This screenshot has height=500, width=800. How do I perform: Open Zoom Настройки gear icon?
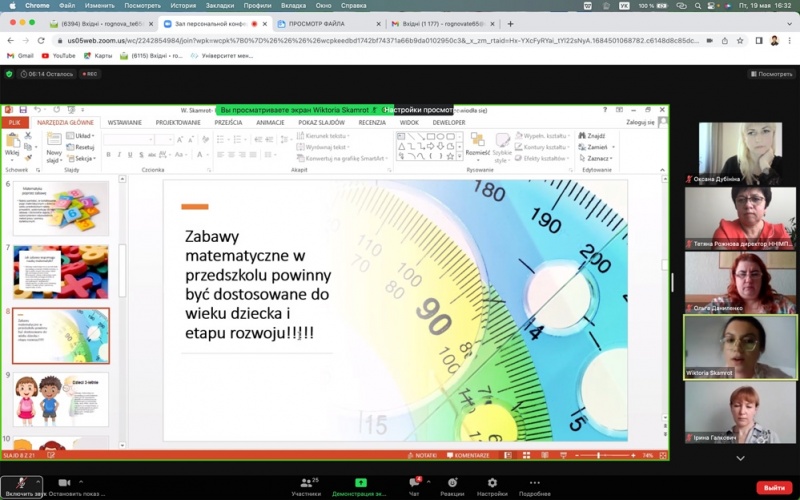click(491, 483)
